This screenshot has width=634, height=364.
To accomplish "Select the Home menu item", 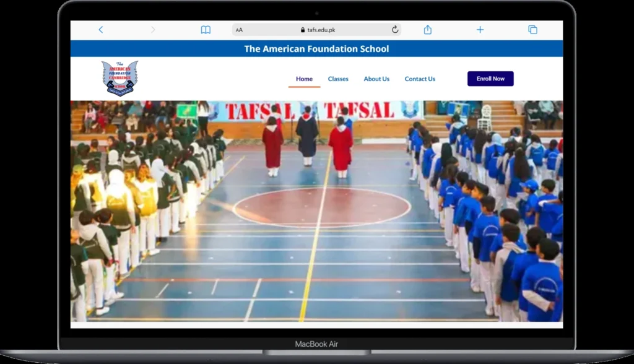I will click(x=304, y=79).
